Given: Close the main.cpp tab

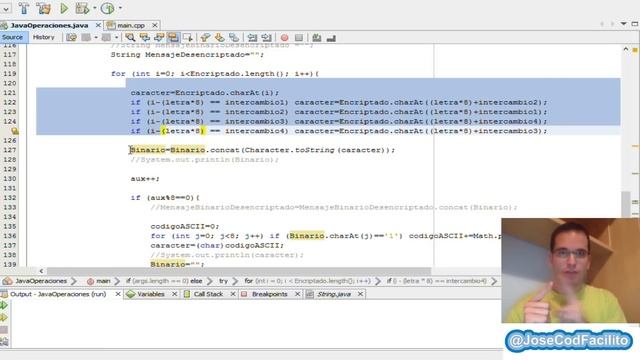Looking at the screenshot, I should [155, 25].
